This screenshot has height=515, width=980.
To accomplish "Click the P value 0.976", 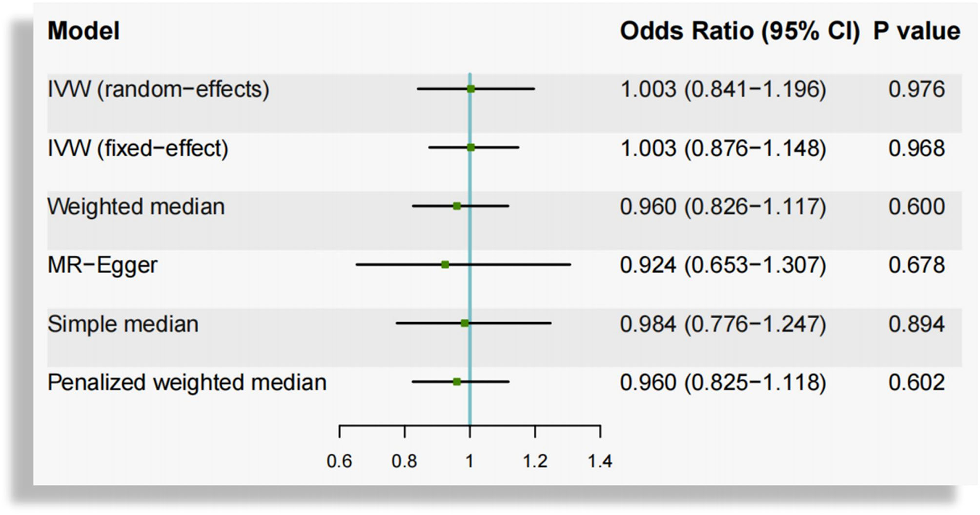I will point(916,90).
